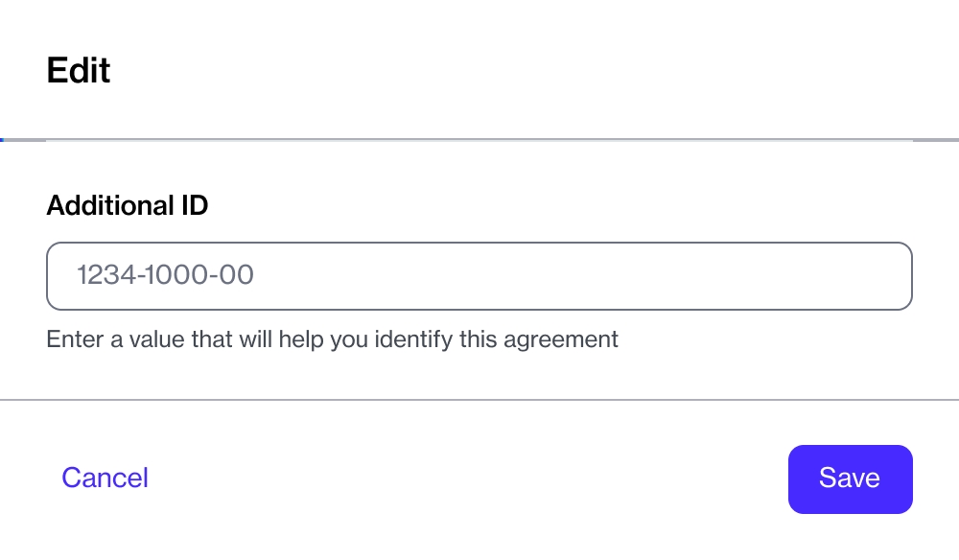This screenshot has width=959, height=560.
Task: Cancel editing the agreement ID
Action: tap(105, 478)
